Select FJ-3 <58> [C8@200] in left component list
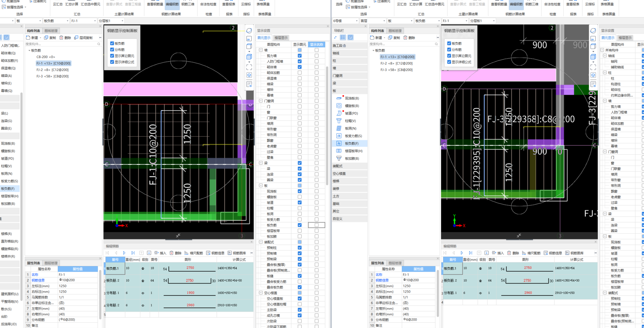The image size is (644, 328). 52,76
